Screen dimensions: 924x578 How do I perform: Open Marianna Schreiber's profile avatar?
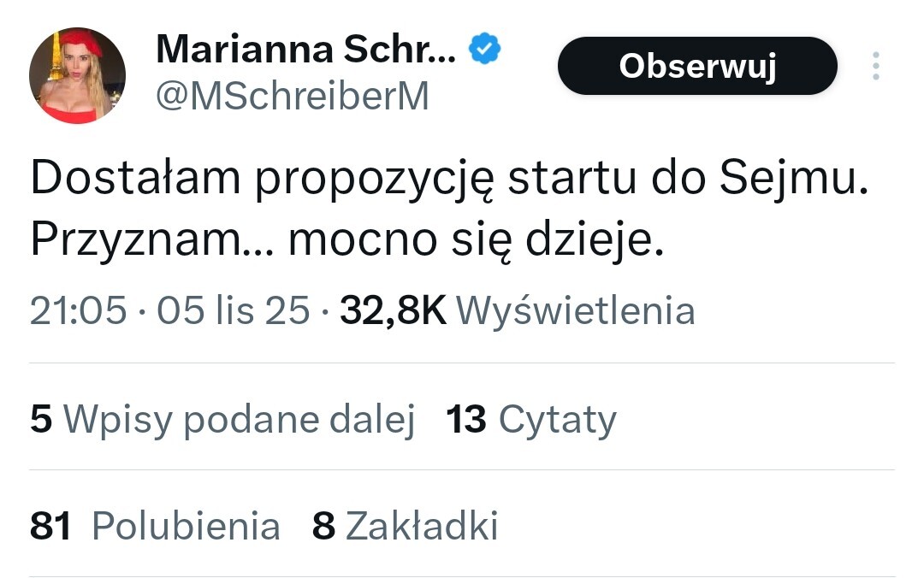[78, 76]
